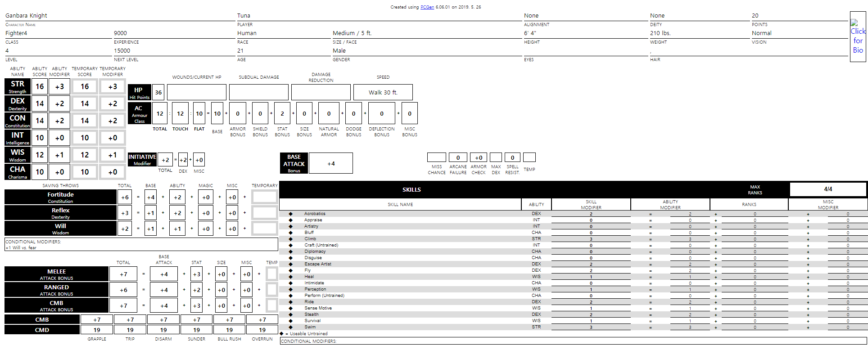Screen dimensions: 868x350
Task: Click the Melee attack bonus temp box
Action: pyautogui.click(x=271, y=274)
